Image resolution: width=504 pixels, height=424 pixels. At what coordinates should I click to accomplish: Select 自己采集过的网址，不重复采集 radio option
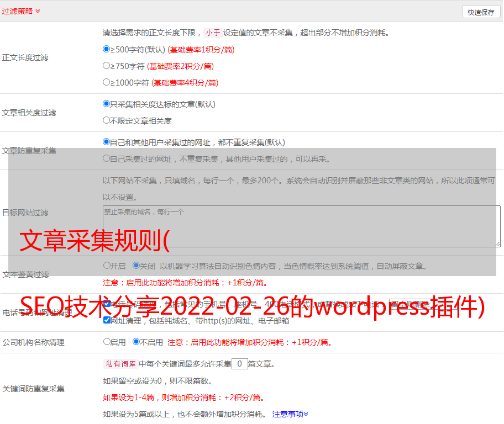(x=106, y=158)
